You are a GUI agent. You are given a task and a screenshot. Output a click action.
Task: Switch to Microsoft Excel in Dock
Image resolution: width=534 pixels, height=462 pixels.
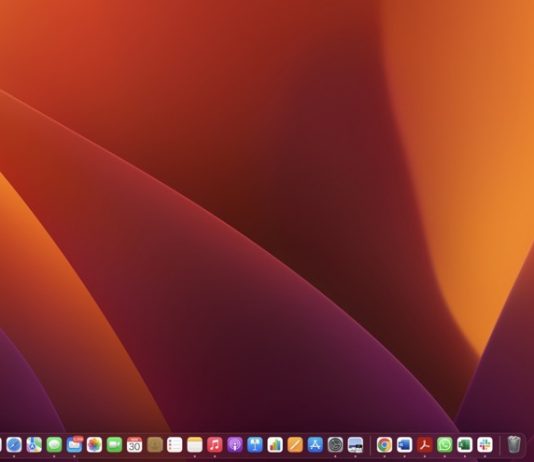tap(465, 445)
